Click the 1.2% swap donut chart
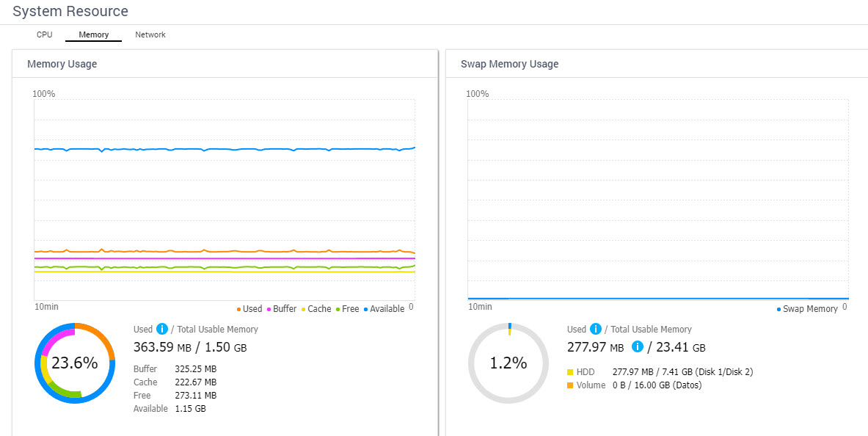The height and width of the screenshot is (436, 868). [508, 363]
